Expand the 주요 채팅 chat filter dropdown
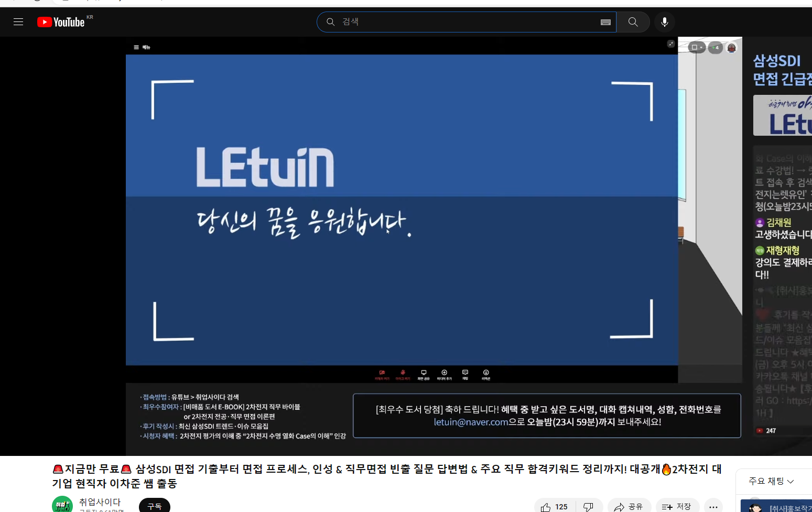 [771, 481]
